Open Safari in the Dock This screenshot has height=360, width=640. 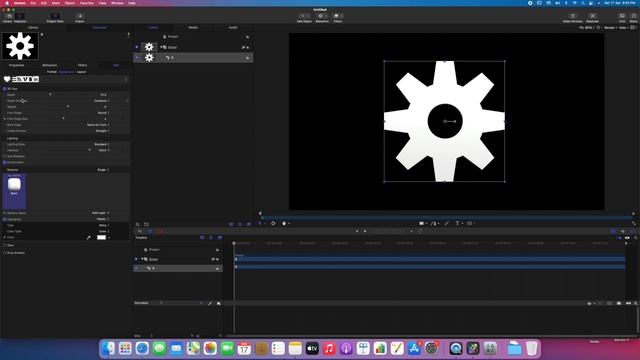pyautogui.click(x=142, y=349)
